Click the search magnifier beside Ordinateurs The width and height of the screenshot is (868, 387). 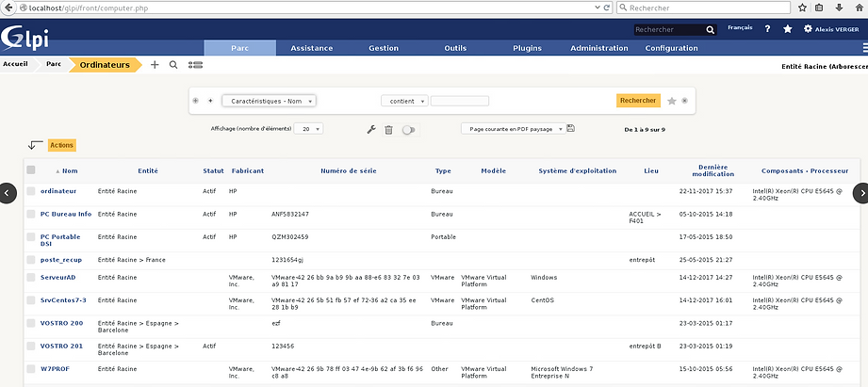(x=173, y=65)
